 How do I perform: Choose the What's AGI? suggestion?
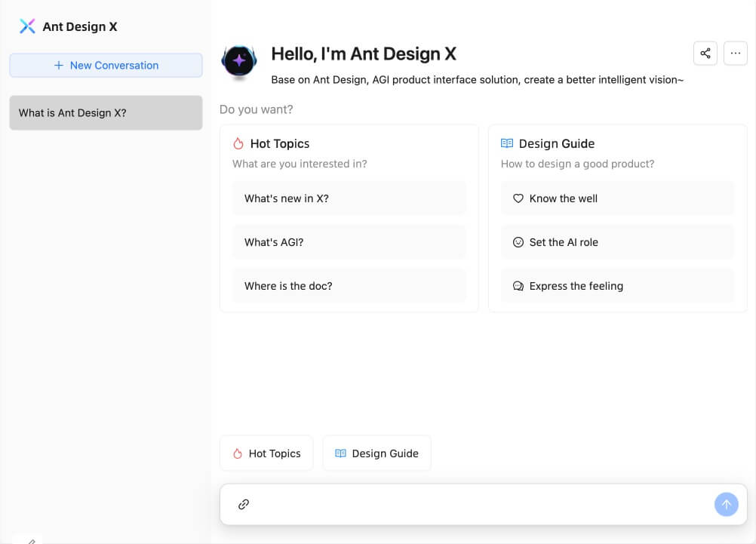coord(349,242)
